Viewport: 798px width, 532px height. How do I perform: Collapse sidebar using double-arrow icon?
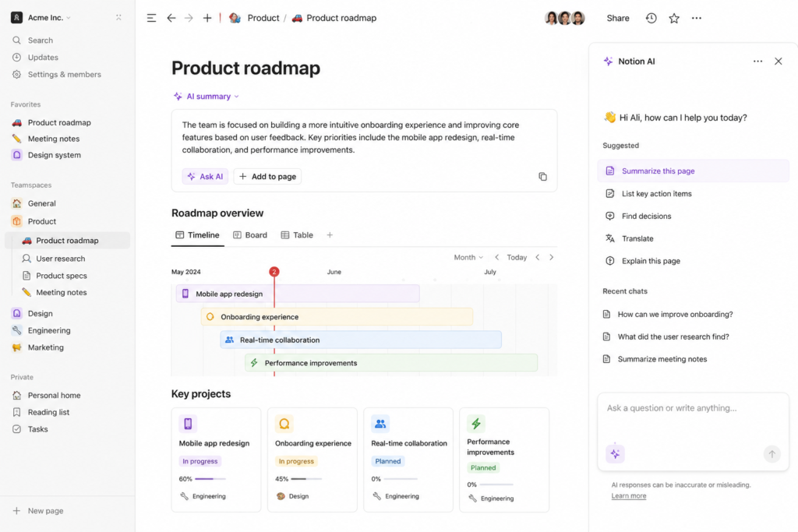[x=118, y=17]
